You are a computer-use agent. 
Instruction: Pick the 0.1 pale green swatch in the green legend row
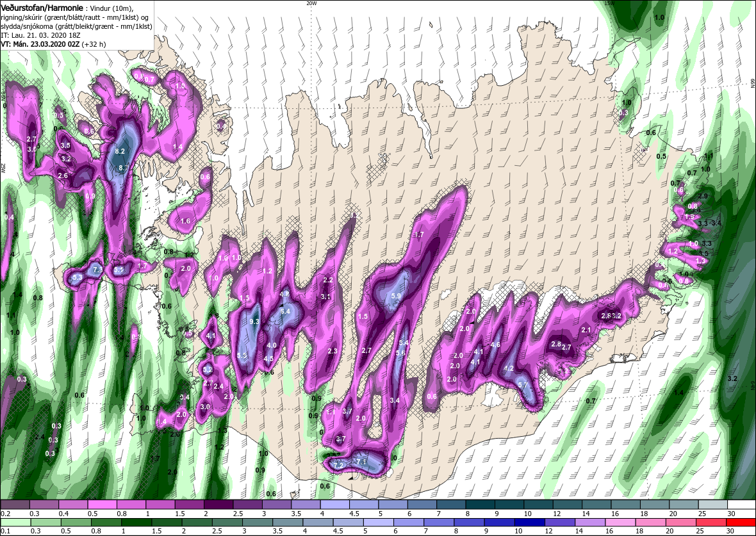pos(15,523)
